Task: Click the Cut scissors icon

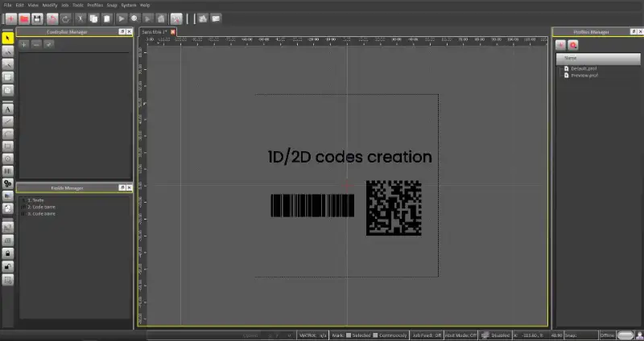Action: [80, 18]
